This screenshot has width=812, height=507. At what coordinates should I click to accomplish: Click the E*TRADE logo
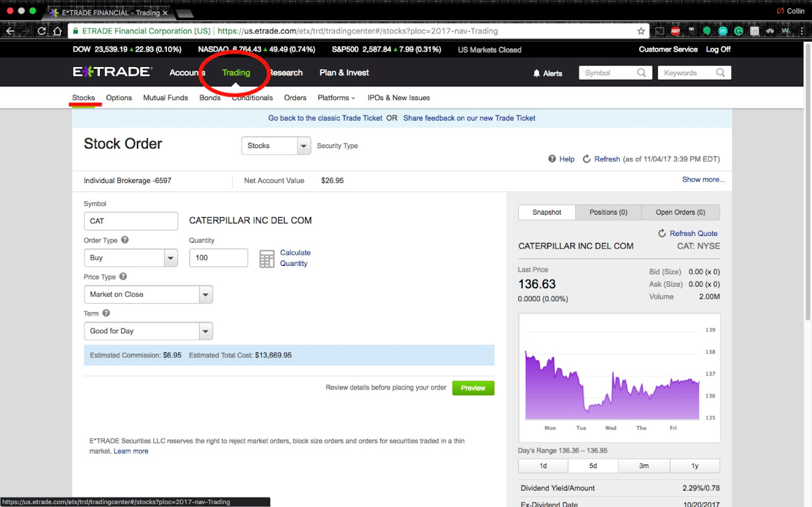(112, 72)
